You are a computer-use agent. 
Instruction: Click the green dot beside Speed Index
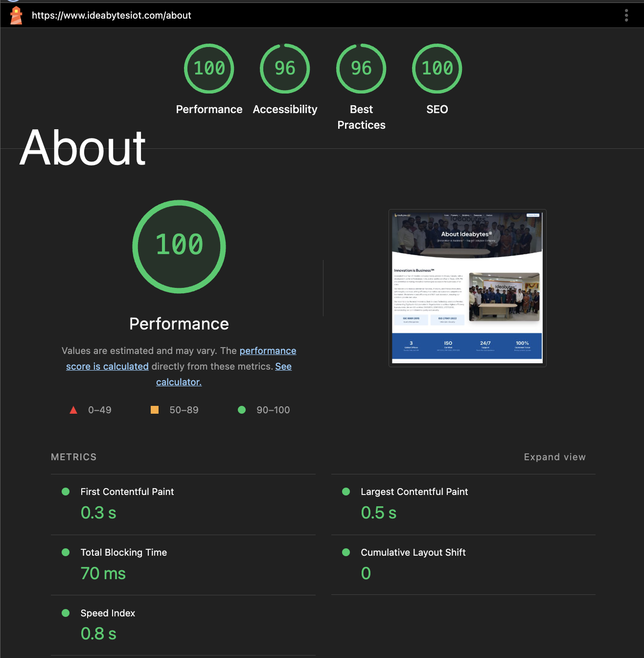pyautogui.click(x=66, y=612)
